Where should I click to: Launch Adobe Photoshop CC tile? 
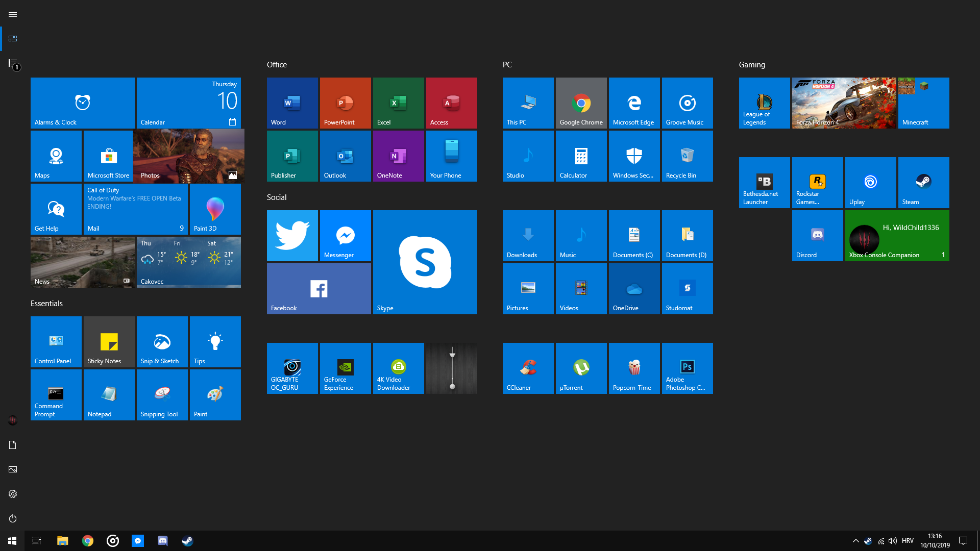[687, 368]
